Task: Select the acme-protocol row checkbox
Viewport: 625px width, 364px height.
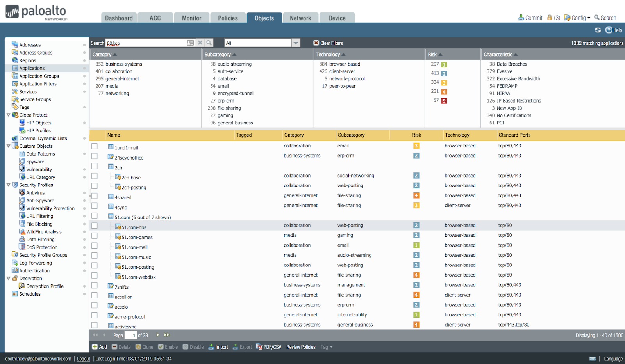Action: click(x=95, y=315)
